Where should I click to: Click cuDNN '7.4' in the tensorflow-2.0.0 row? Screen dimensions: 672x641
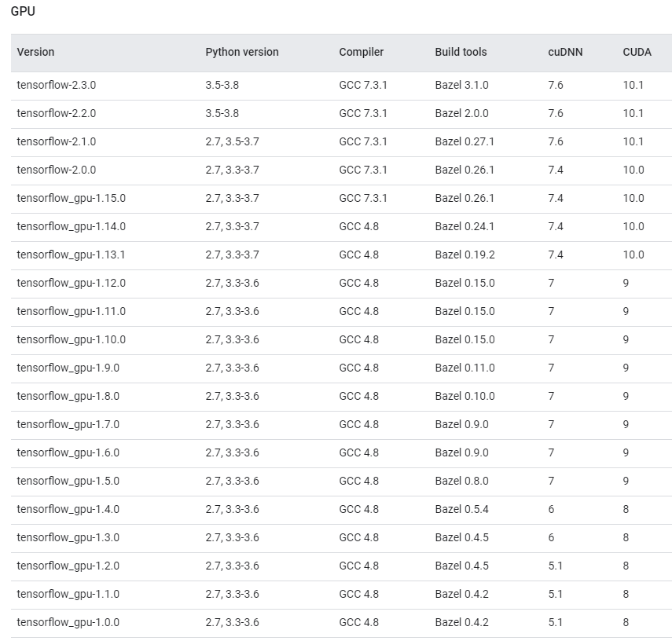(x=556, y=170)
